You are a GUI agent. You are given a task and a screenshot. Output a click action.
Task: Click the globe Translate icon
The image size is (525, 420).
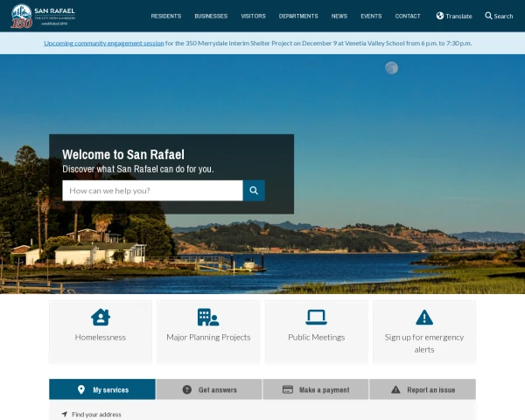point(440,16)
